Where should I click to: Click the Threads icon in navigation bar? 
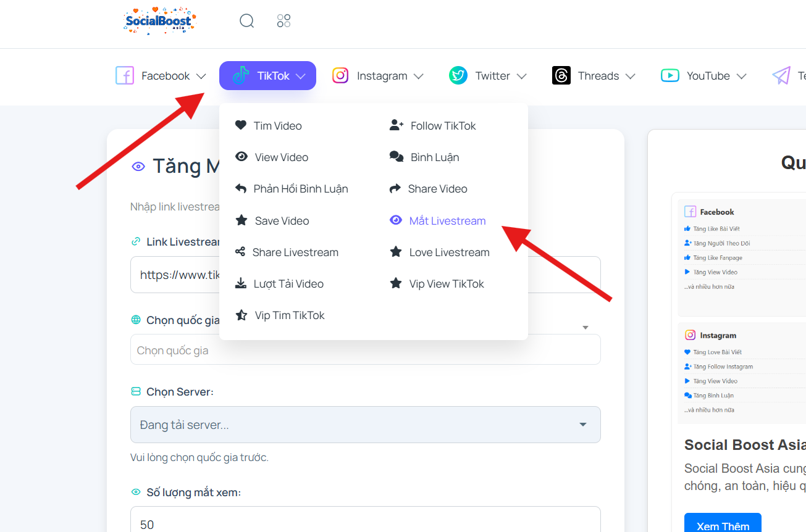tap(561, 76)
